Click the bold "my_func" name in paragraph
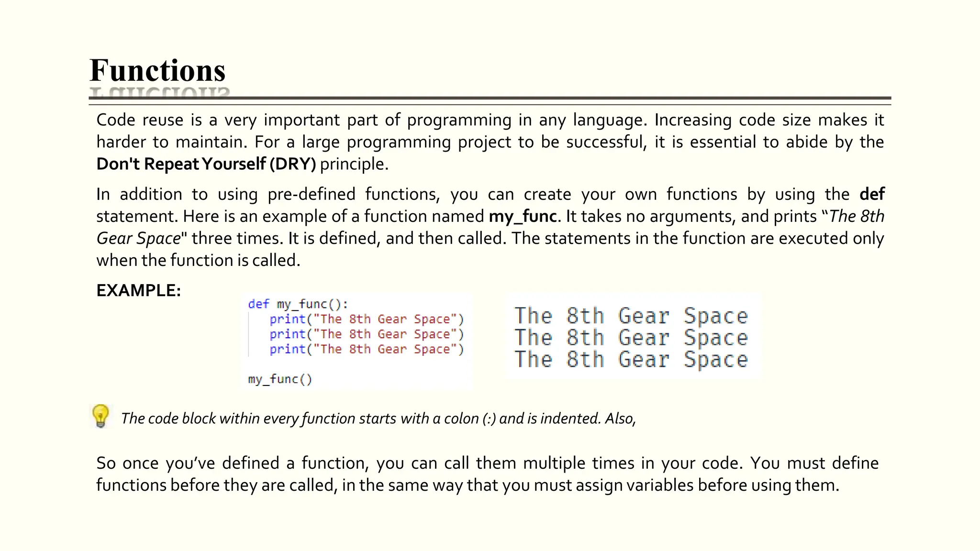The height and width of the screenshot is (551, 980). coord(523,216)
